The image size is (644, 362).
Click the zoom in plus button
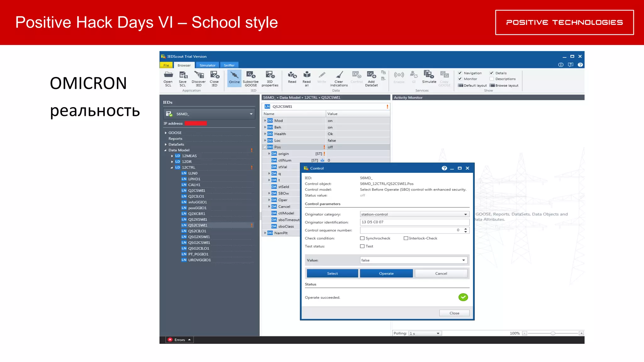point(581,333)
